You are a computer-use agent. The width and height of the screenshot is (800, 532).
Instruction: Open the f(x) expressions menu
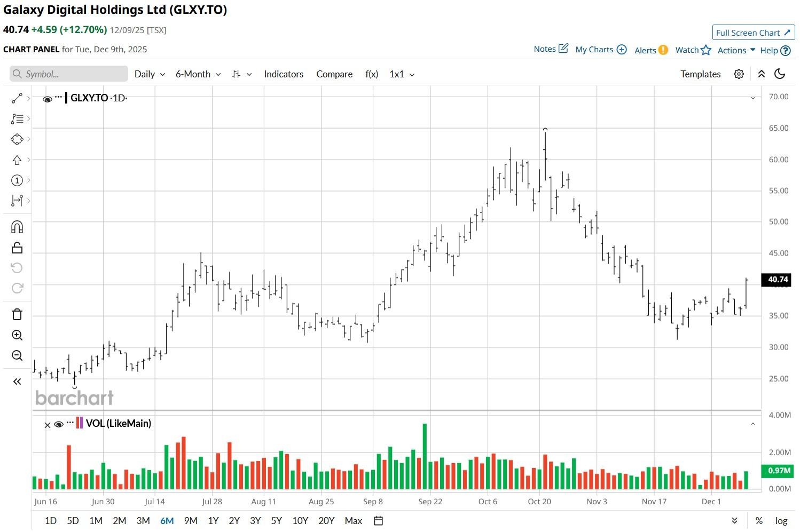[372, 74]
